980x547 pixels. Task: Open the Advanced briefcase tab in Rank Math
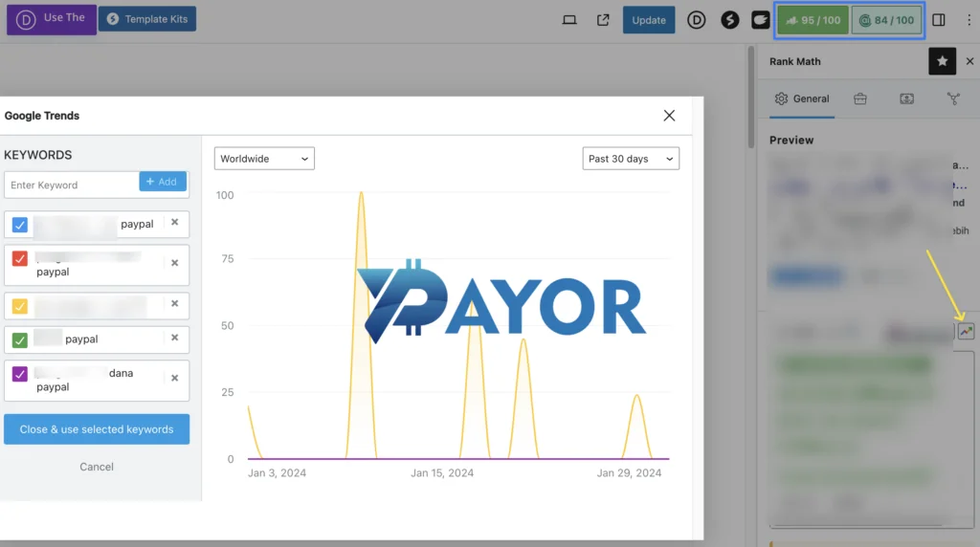[x=860, y=98]
